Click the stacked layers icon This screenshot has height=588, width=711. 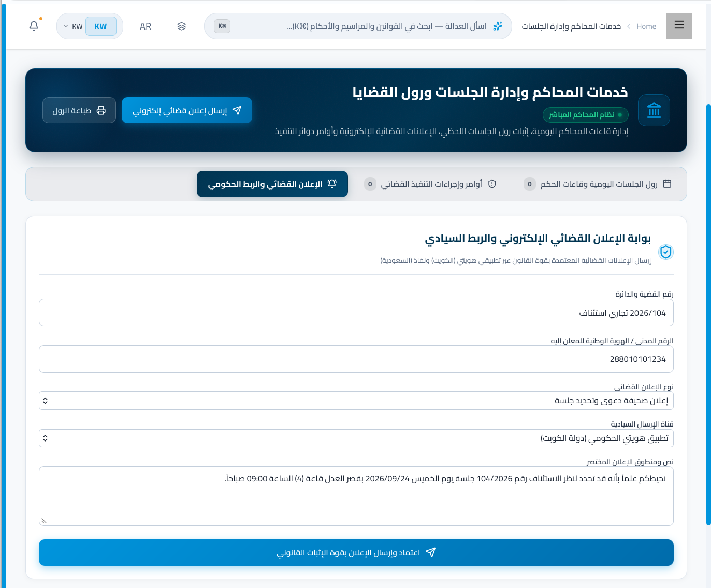point(181,26)
